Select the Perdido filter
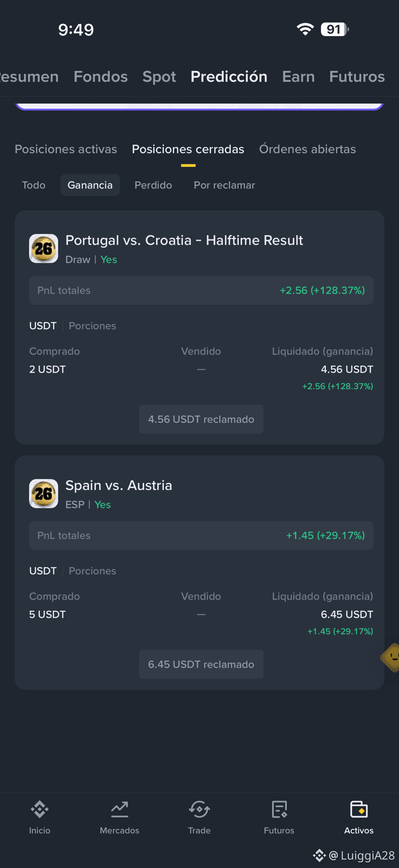The width and height of the screenshot is (399, 868). (153, 185)
